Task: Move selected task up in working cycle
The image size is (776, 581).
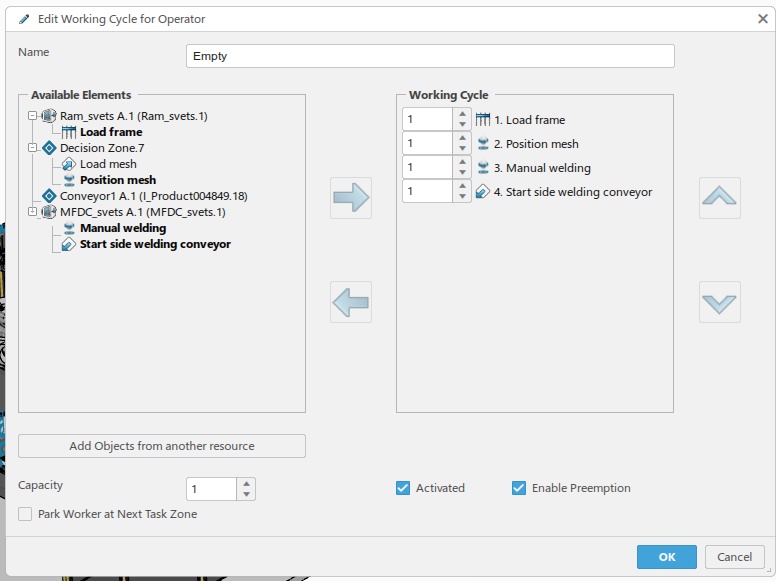Action: (720, 198)
